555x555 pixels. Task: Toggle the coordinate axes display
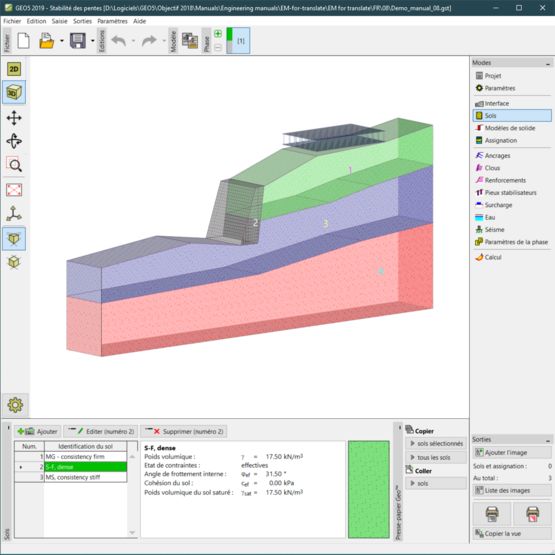(14, 214)
